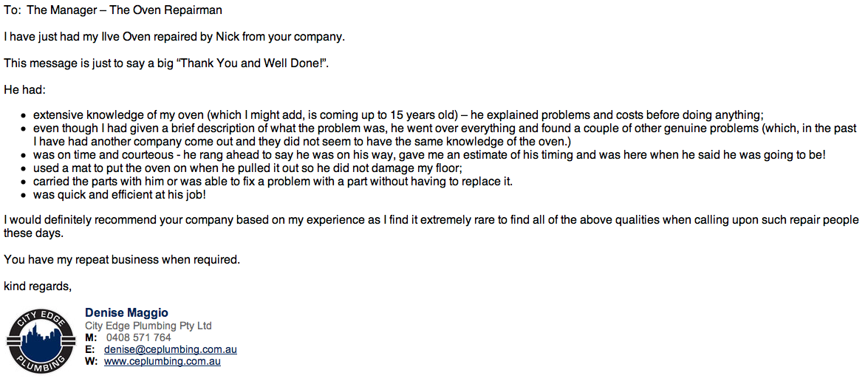868x381 pixels.
Task: Click the "E:" label in signature
Action: tap(89, 349)
